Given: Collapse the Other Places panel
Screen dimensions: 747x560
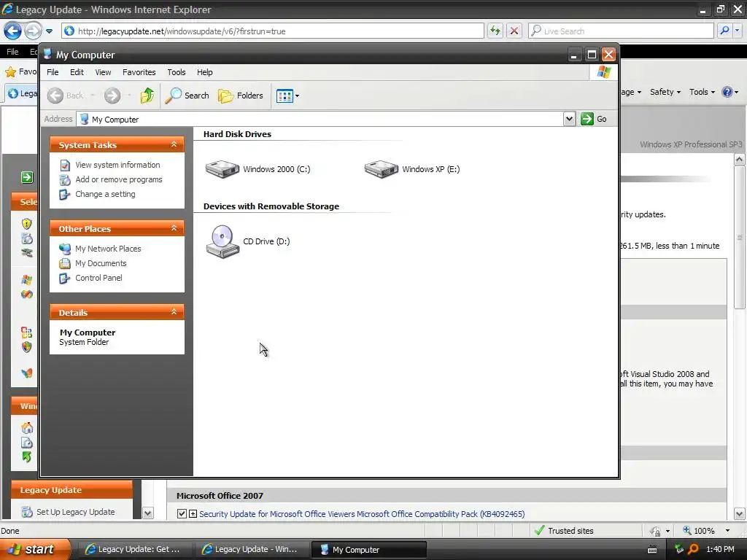Looking at the screenshot, I should (174, 228).
